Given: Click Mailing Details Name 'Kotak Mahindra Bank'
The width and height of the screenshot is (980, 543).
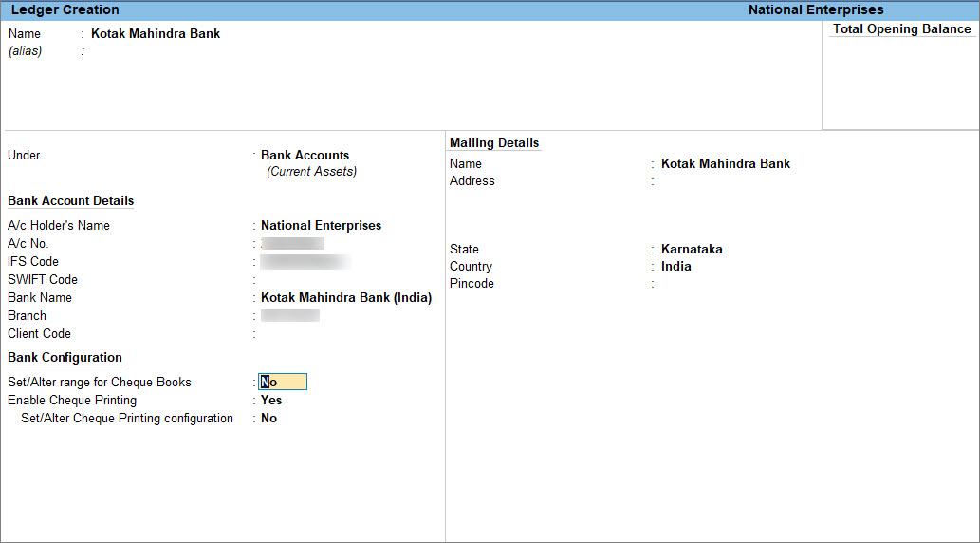Looking at the screenshot, I should (x=726, y=164).
